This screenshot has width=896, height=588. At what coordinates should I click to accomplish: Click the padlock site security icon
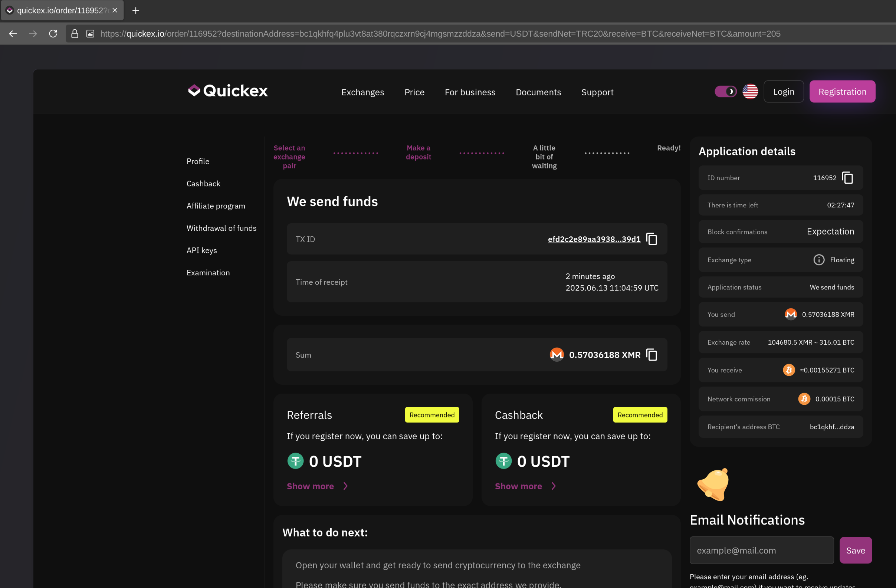[75, 34]
